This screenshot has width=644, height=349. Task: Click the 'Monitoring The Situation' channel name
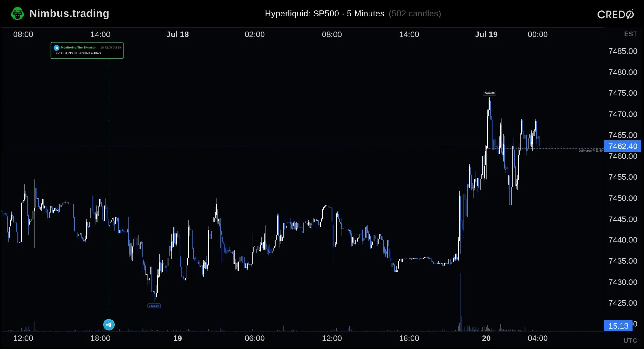[x=79, y=48]
